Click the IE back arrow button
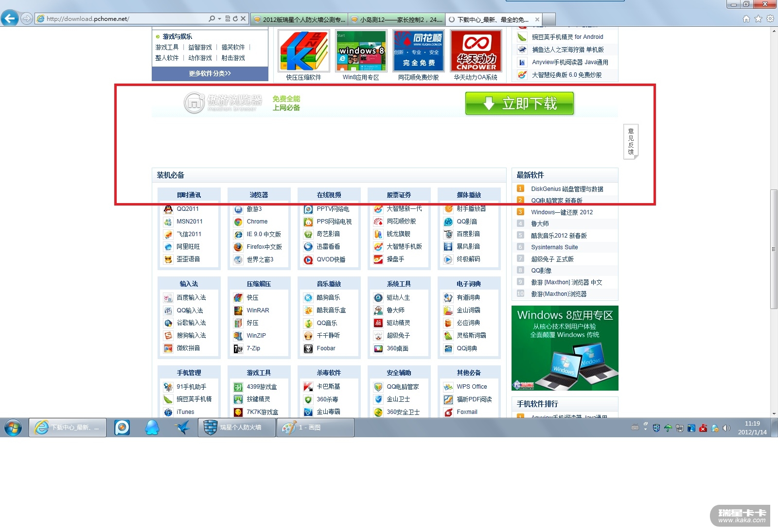778x532 pixels. (x=10, y=18)
